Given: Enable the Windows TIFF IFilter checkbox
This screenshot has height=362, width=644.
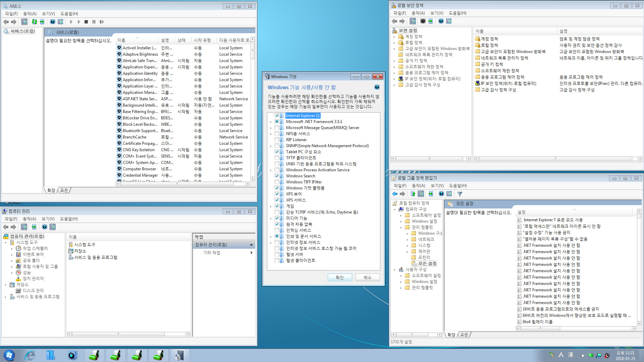Looking at the screenshot, I should pyautogui.click(x=277, y=182).
